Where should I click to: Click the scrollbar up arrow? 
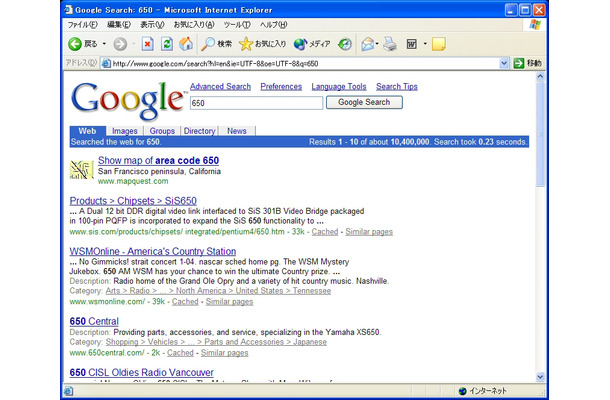pos(540,77)
